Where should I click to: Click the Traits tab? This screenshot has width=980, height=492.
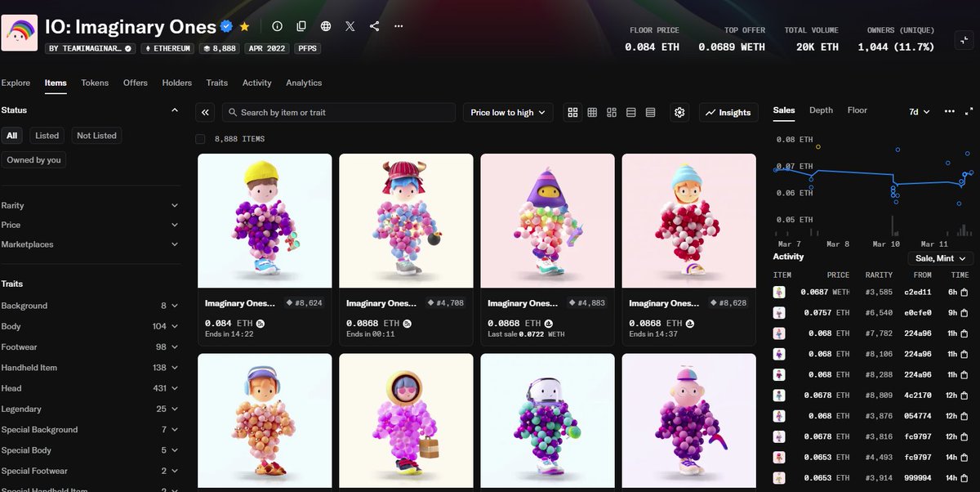pos(217,83)
